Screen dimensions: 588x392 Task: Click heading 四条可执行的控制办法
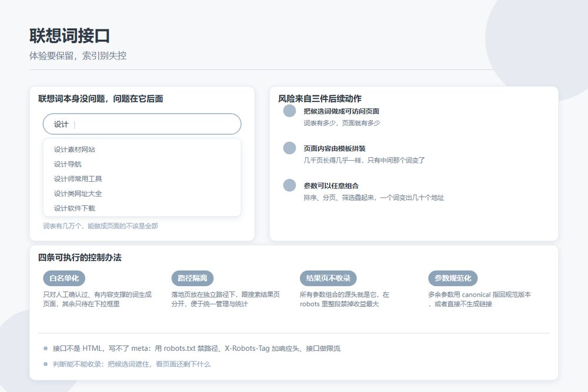[79, 258]
